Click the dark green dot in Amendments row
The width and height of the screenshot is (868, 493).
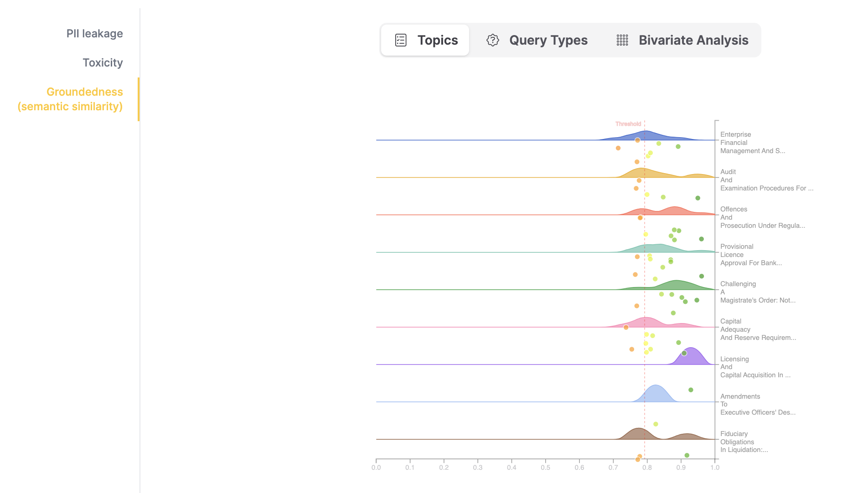[691, 390]
